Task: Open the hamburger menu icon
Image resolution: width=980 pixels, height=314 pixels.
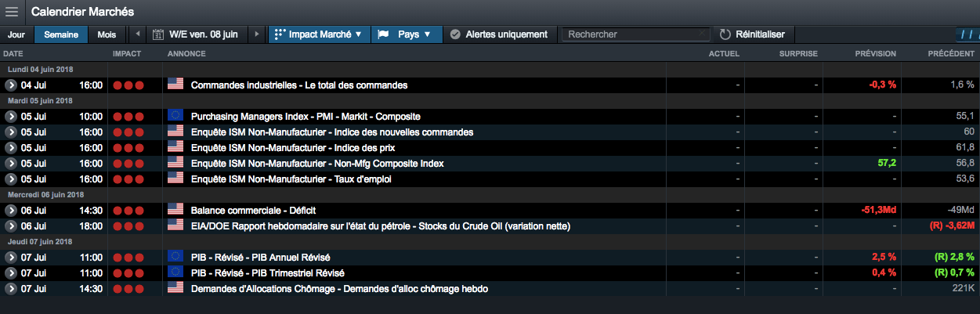Action: (12, 12)
